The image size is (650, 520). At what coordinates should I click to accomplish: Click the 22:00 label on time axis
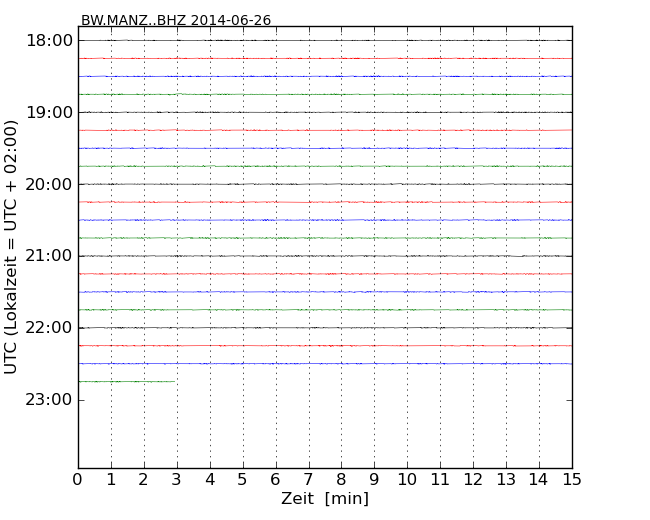[49, 328]
